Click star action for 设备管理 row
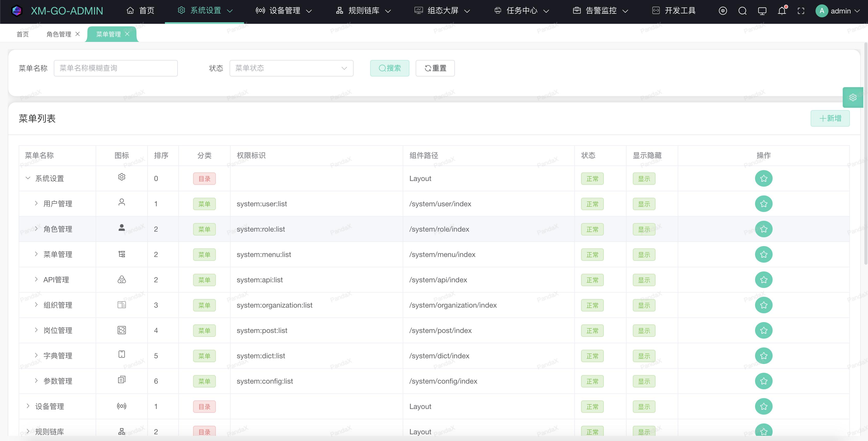The image size is (868, 441). (764, 406)
